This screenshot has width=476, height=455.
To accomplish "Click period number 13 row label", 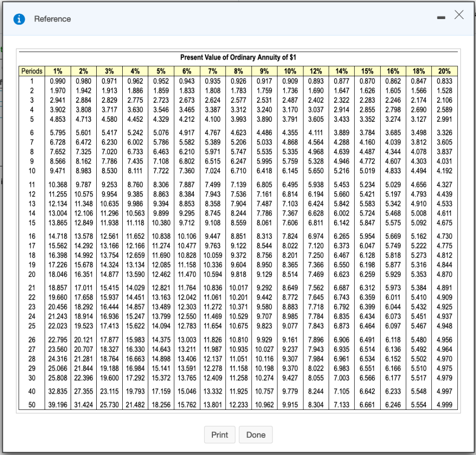I will click(32, 204).
